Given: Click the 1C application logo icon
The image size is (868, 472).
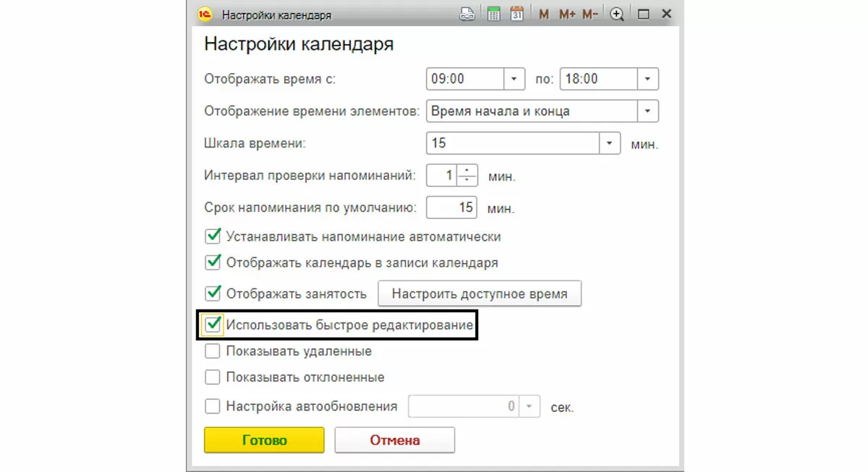Looking at the screenshot, I should click(205, 14).
